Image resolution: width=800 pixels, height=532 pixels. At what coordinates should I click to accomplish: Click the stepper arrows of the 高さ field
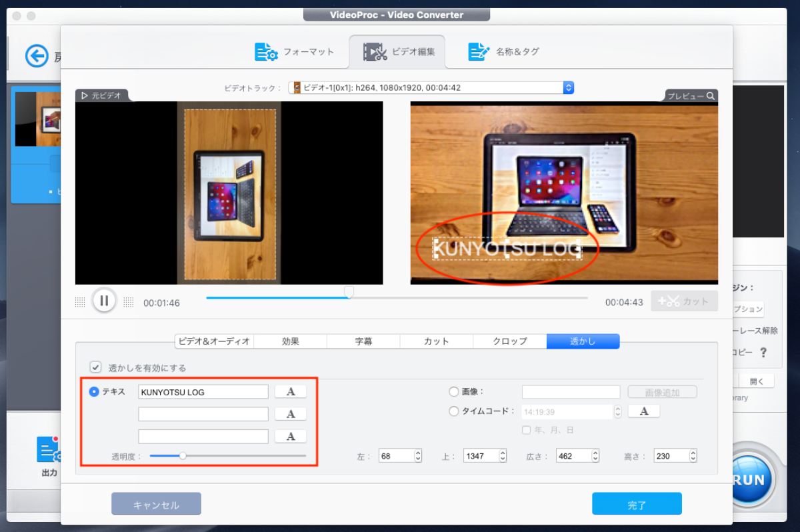click(693, 456)
